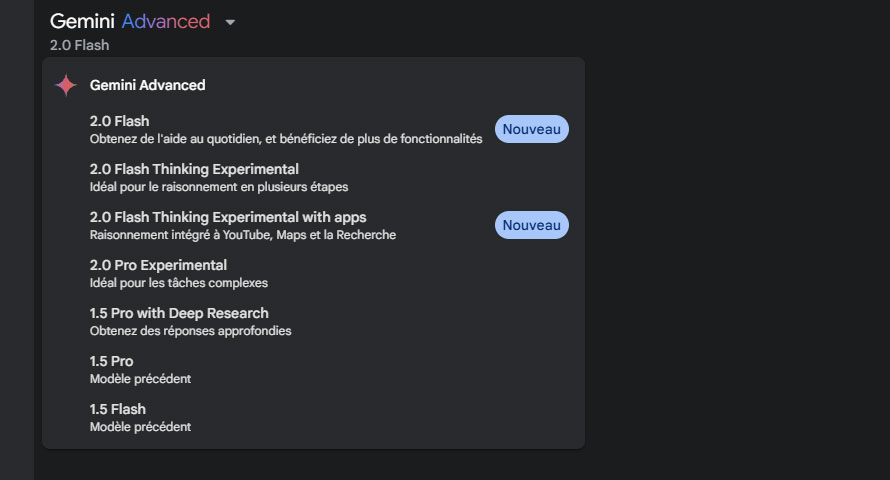Select 2.0 Flash Thinking Experimental with apps

pos(313,225)
